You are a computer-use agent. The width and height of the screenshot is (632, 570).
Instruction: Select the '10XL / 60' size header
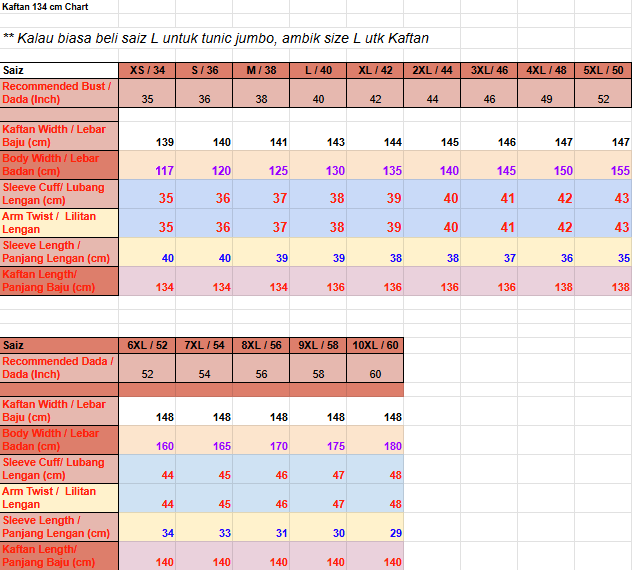click(375, 345)
